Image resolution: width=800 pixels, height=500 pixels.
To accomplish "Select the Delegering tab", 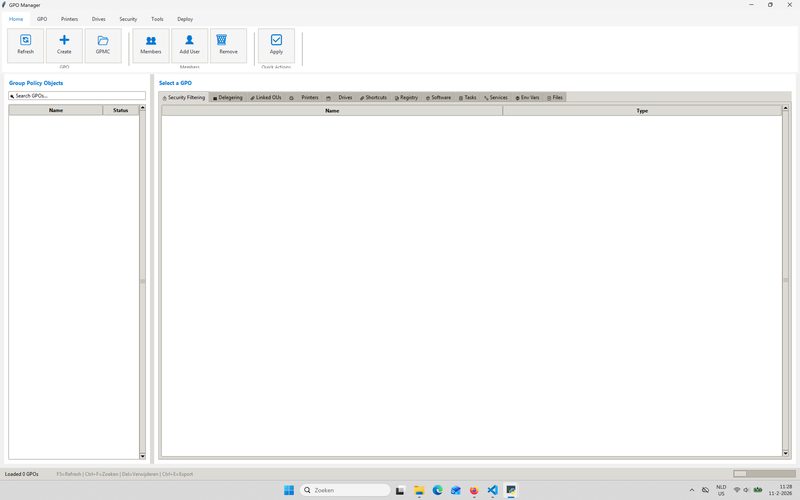I will point(228,97).
